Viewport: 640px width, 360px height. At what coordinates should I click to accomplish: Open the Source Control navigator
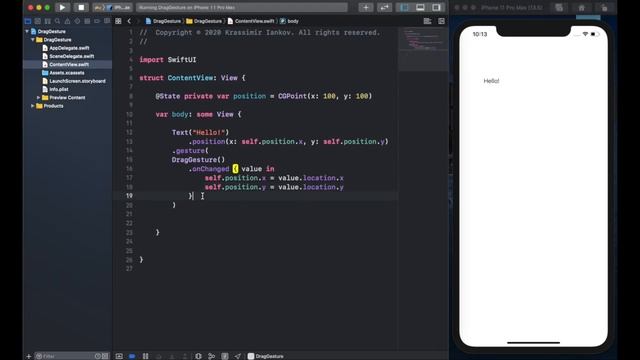click(x=38, y=21)
